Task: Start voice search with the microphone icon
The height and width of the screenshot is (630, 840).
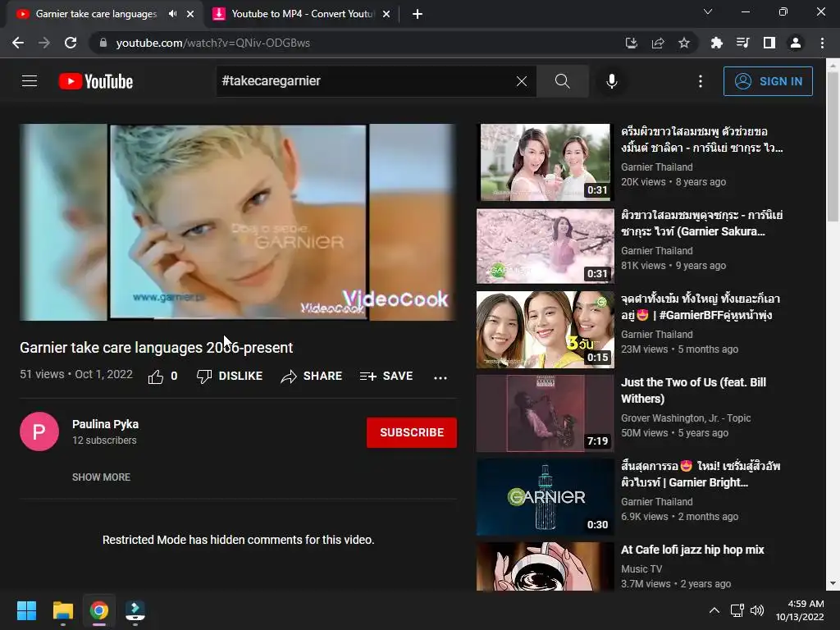Action: click(x=611, y=81)
